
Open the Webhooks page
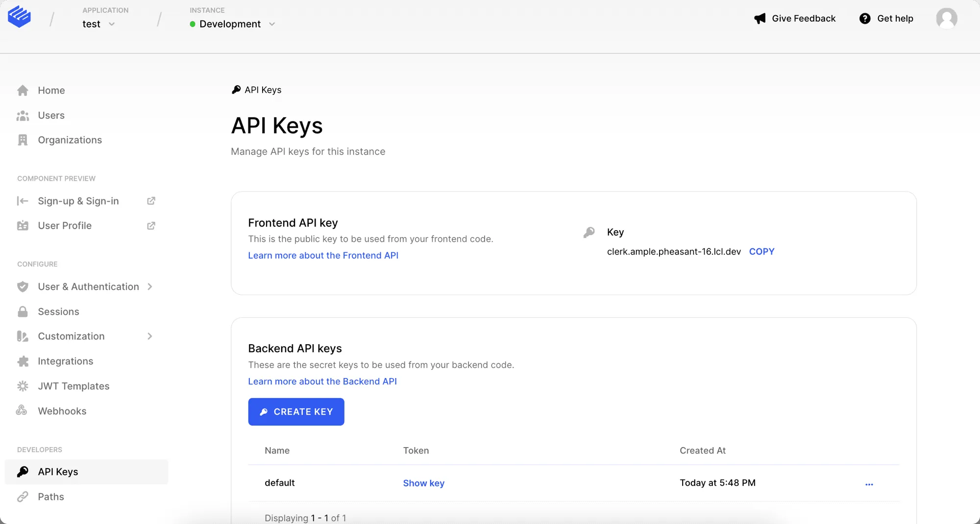(x=62, y=411)
